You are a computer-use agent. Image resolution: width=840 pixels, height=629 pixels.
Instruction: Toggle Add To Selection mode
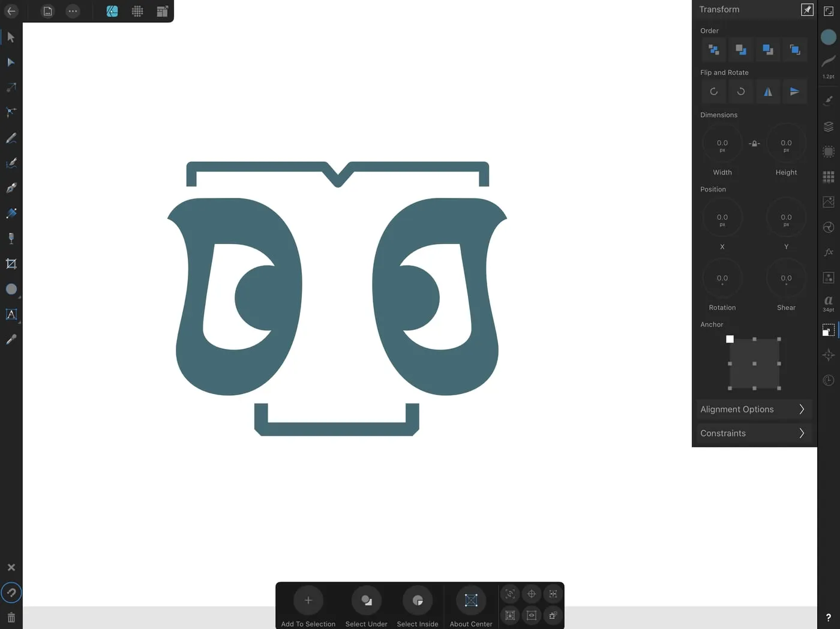(x=308, y=600)
